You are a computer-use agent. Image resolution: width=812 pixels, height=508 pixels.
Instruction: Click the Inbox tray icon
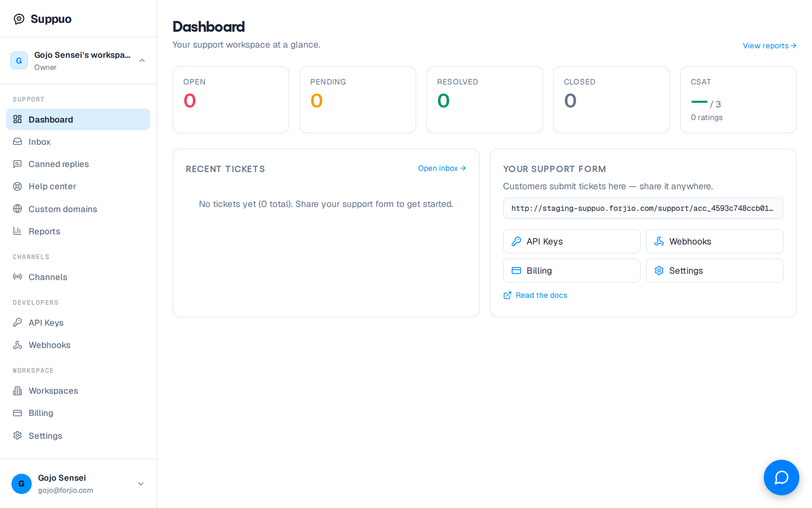(x=17, y=142)
